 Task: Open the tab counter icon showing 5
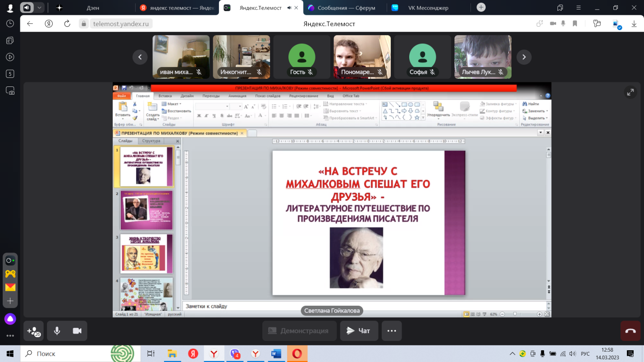tap(10, 74)
